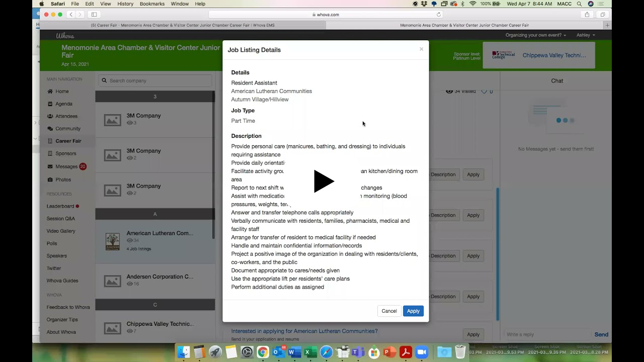Play the video with the center play button

pyautogui.click(x=324, y=182)
